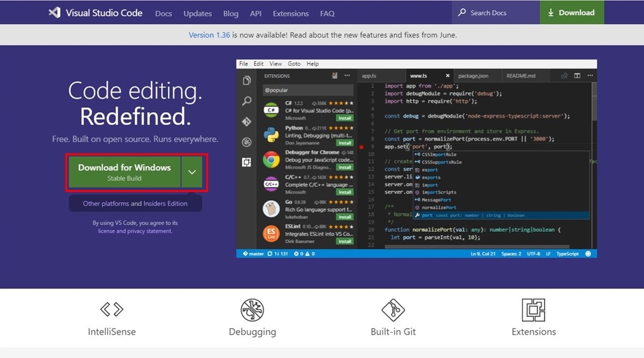644x358 pixels.
Task: Click the Extensions squares icon
Action: coord(533,310)
